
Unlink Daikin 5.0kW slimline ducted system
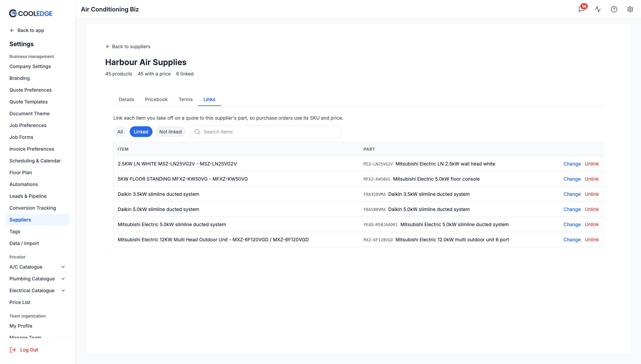592,209
